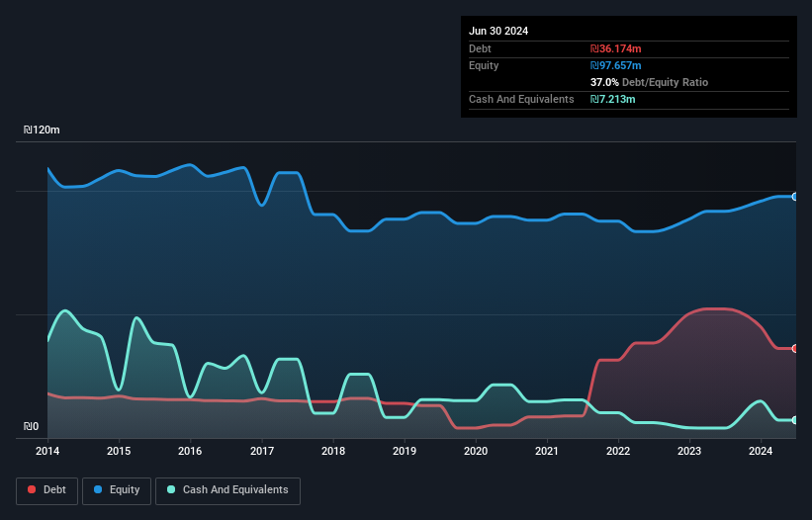
Task: Click the ₪120m y-axis label
Action: click(42, 130)
